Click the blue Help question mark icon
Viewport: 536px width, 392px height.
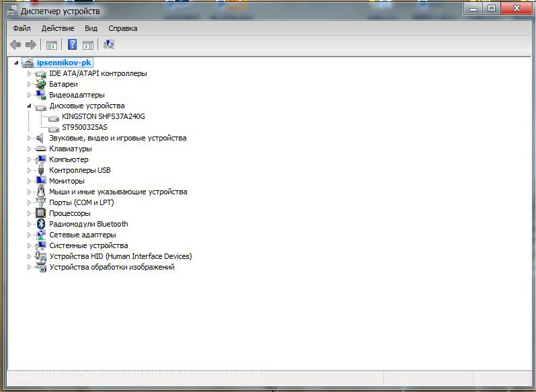click(72, 45)
